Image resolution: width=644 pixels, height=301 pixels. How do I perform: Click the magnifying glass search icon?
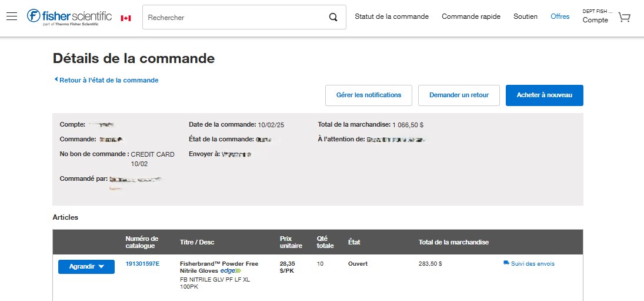[333, 18]
